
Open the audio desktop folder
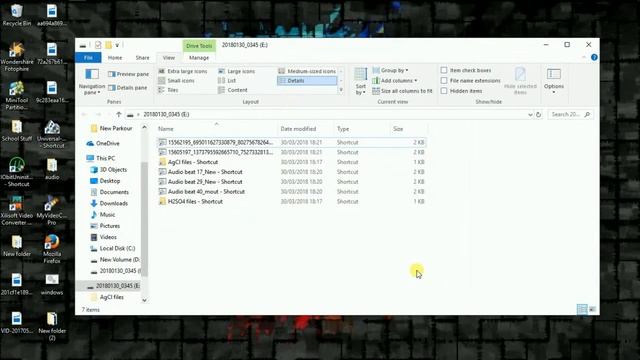point(52,169)
